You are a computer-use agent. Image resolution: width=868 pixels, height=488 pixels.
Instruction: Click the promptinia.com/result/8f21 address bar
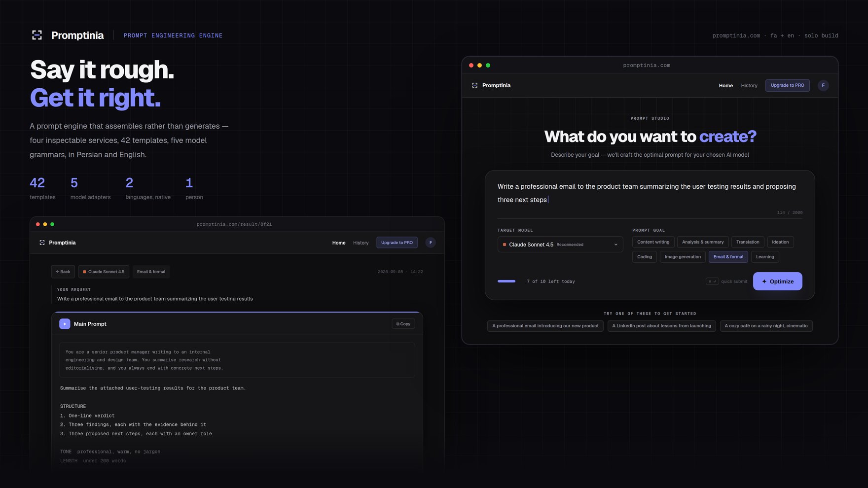pos(234,224)
